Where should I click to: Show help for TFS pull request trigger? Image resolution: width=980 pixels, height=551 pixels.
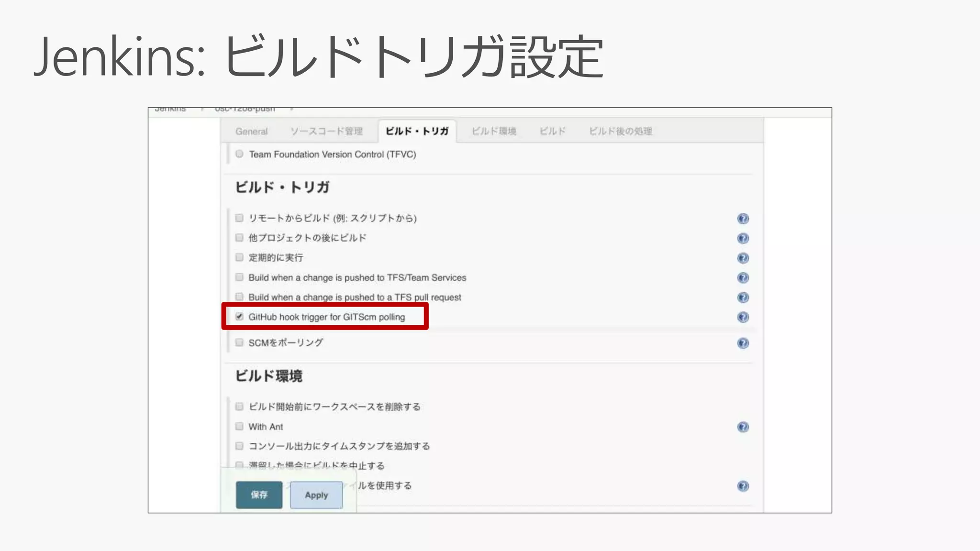click(x=743, y=298)
